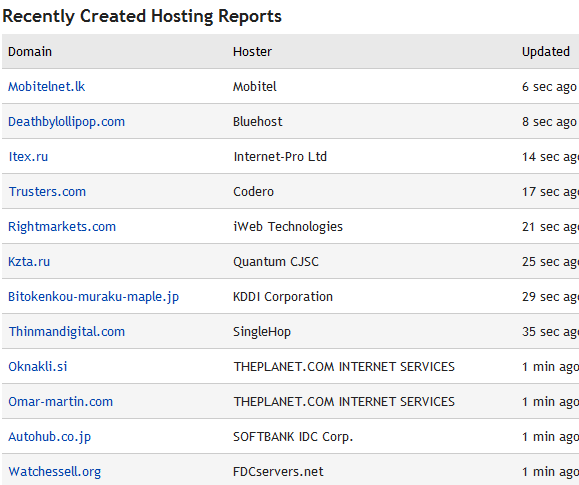
Task: Click the Oknakli.si domain link
Action: (38, 366)
